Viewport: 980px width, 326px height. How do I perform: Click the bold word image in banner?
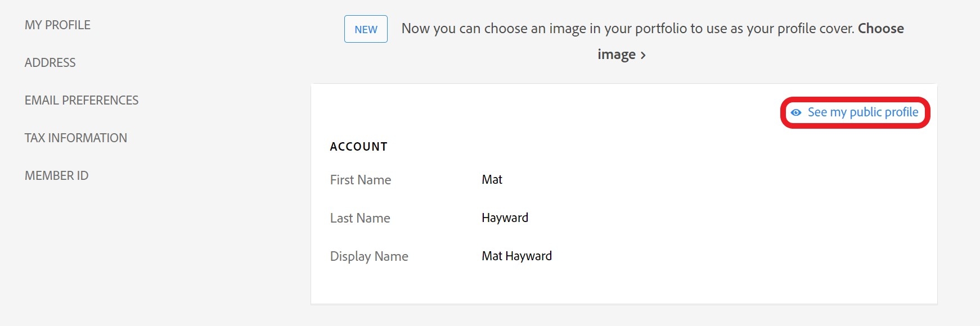pyautogui.click(x=616, y=55)
